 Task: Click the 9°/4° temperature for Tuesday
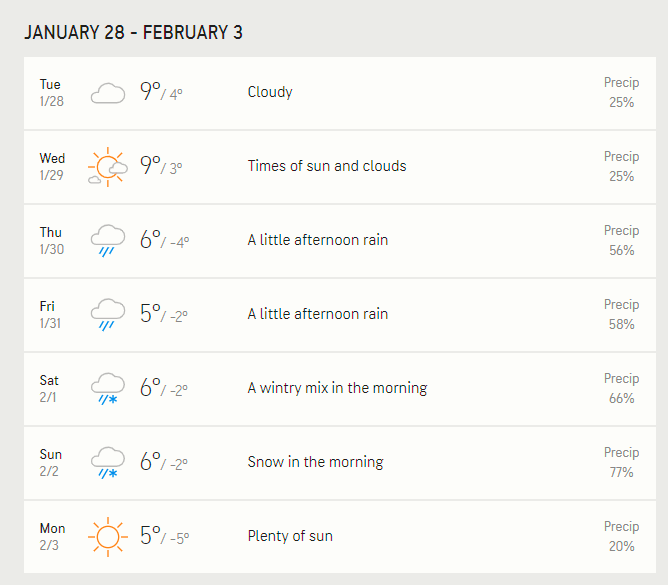[161, 91]
